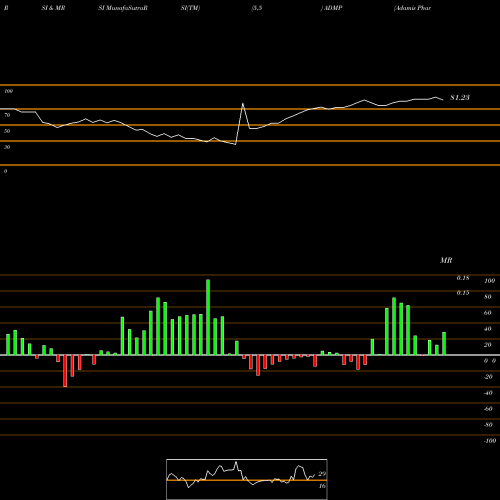
Task: Click the mini RSI thumbnail chart at bottom
Action: pyautogui.click(x=247, y=479)
